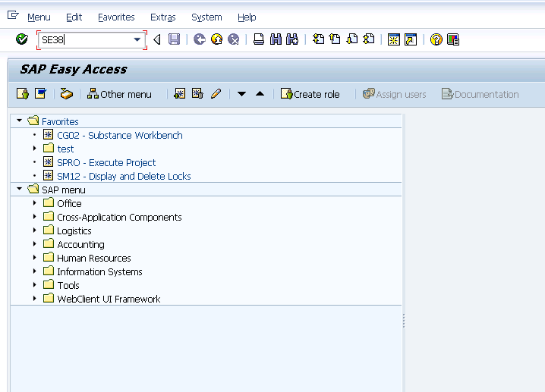The height and width of the screenshot is (392, 545).
Task: Expand the Cross-Application Components folder
Action: coord(34,216)
